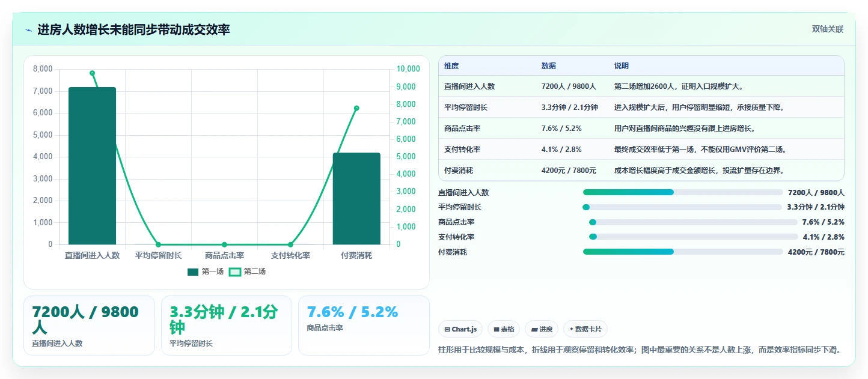Click table row label 付费消耗
The image size is (868, 379).
pos(459,171)
